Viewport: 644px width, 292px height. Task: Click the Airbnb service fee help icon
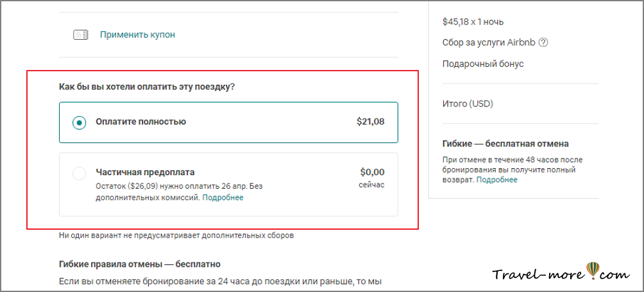click(x=543, y=43)
